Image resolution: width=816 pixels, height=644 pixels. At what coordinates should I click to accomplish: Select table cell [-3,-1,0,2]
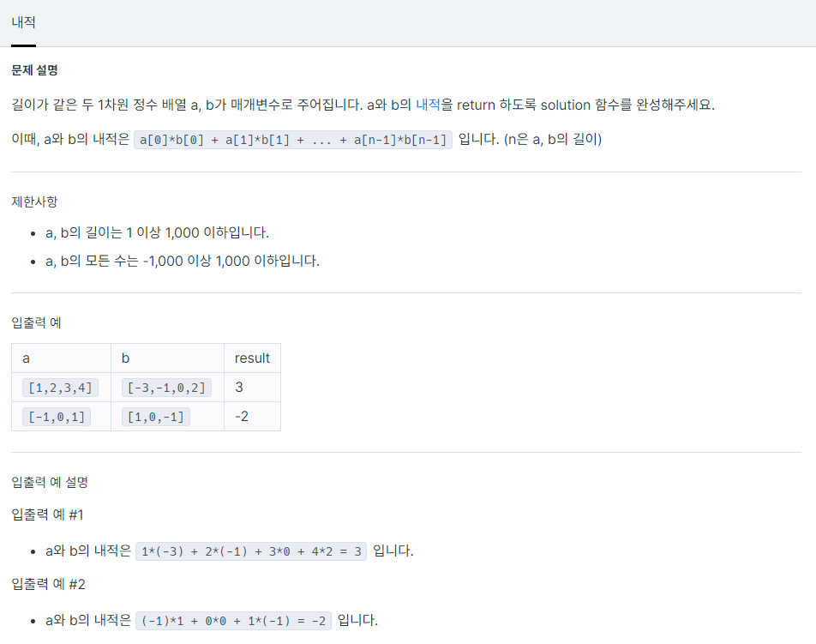click(x=166, y=388)
